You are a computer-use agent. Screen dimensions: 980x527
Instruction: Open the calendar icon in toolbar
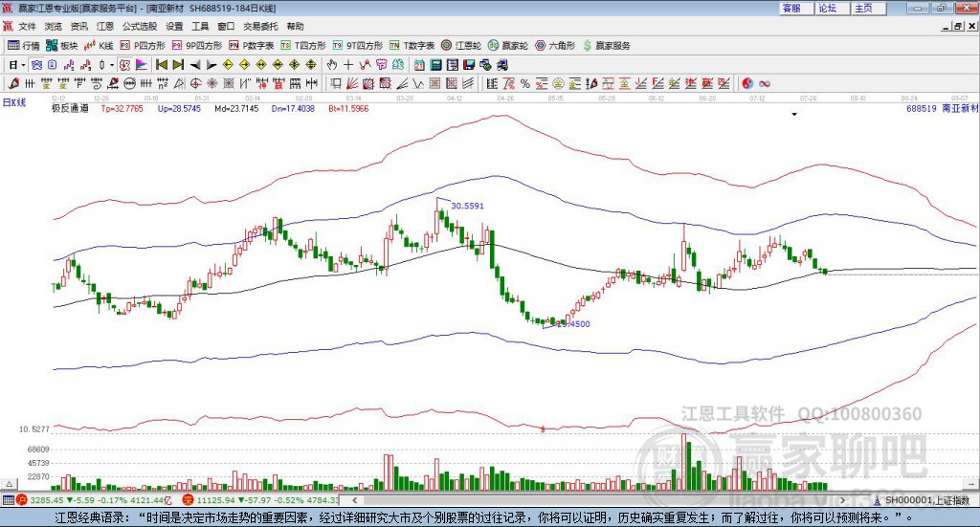point(419,65)
